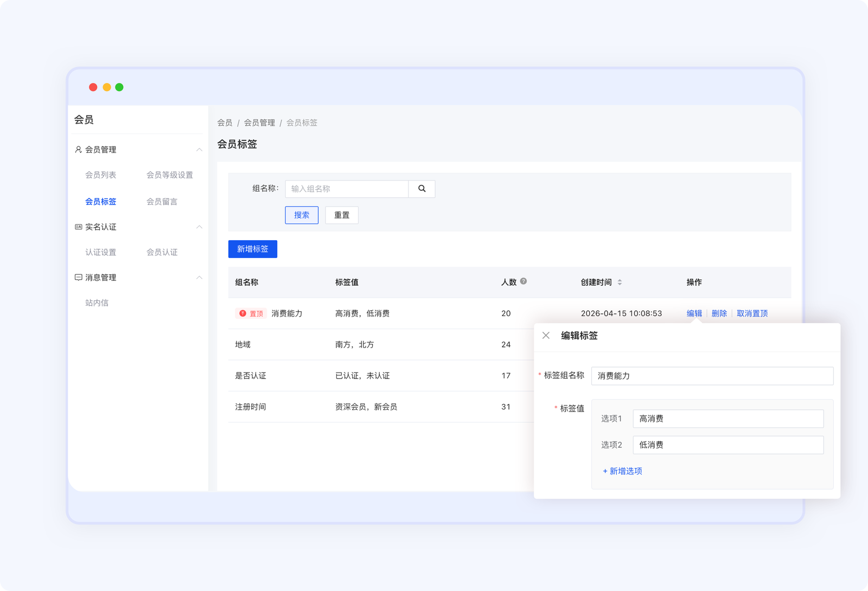Image resolution: width=868 pixels, height=591 pixels.
Task: Collapse the 消息管理 section chevron
Action: pyautogui.click(x=200, y=277)
